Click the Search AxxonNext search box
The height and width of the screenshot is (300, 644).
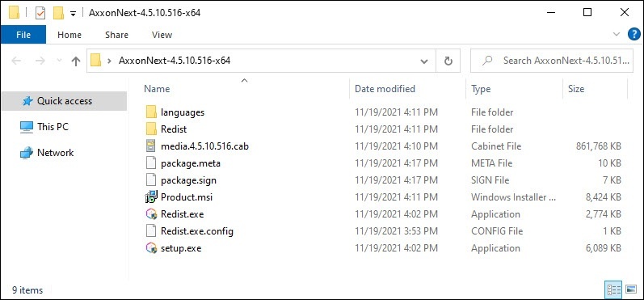point(552,61)
